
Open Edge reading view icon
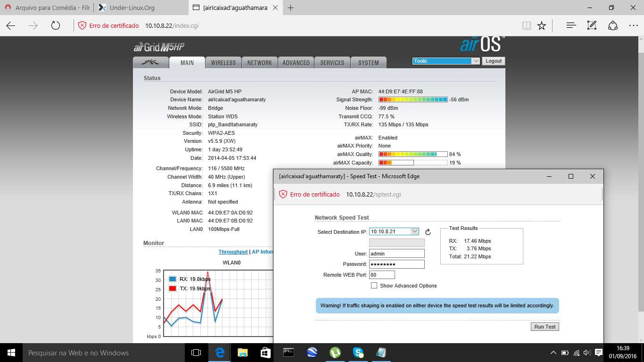(526, 25)
